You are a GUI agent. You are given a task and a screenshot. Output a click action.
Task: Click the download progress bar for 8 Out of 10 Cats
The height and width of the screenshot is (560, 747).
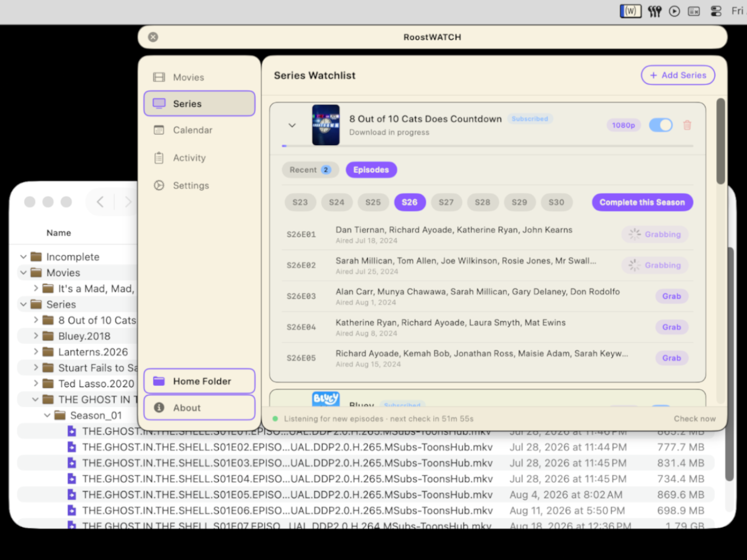(487, 146)
